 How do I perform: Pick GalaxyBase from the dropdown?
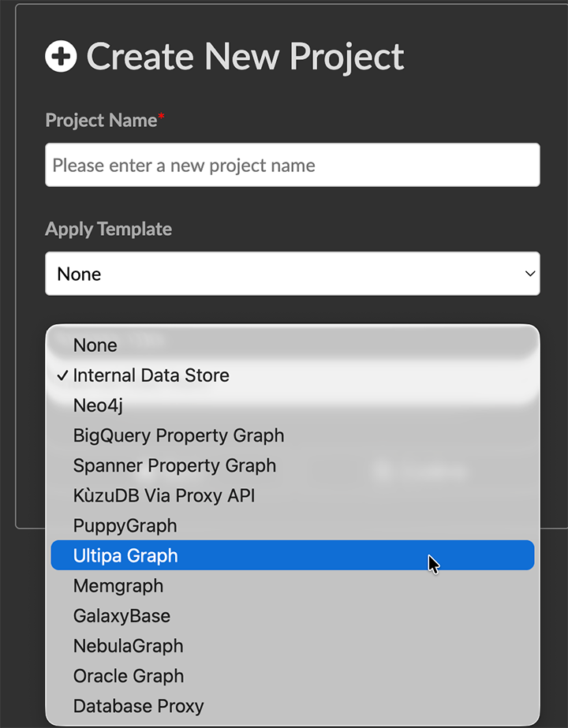click(121, 615)
